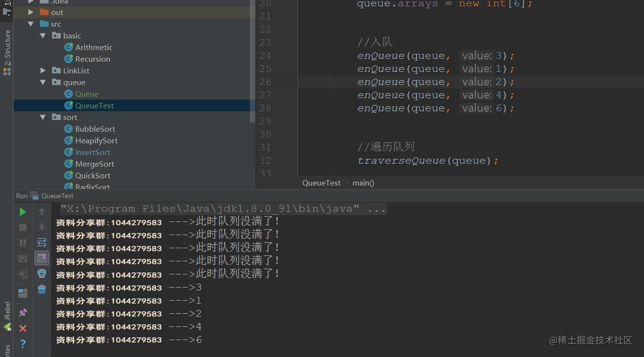The width and height of the screenshot is (644, 357).
Task: Click the exit process icon
Action: 23,274
